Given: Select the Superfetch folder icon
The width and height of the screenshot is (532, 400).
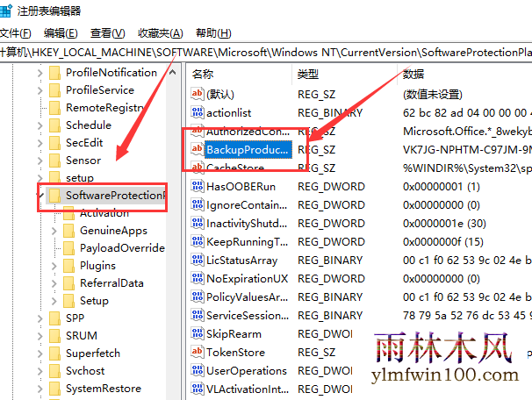Looking at the screenshot, I should (55, 354).
